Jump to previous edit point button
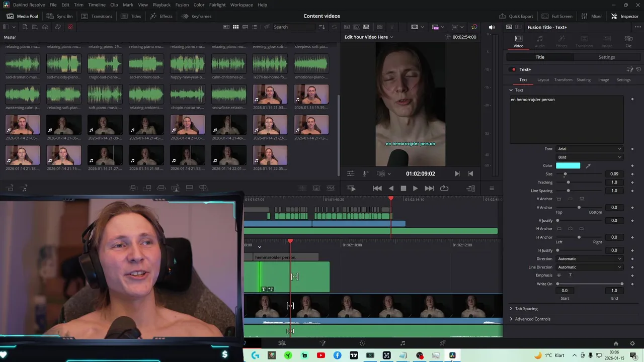644x362 pixels. click(470, 173)
